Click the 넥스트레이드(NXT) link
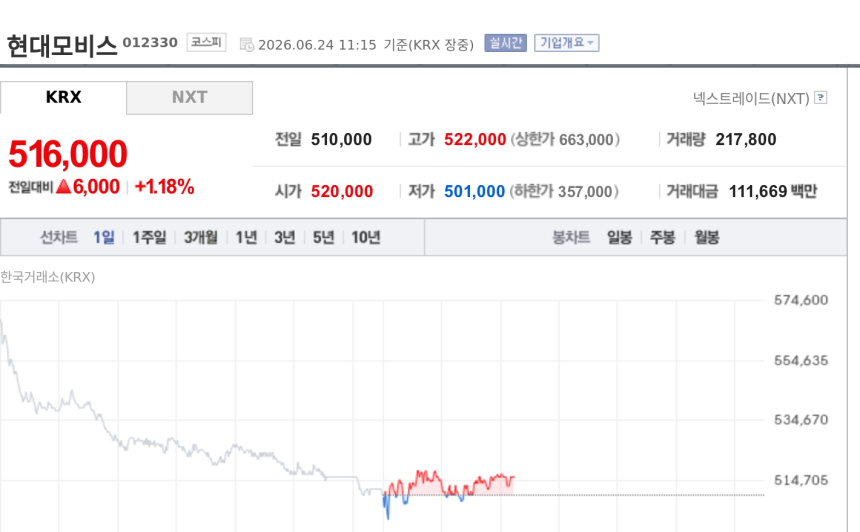The image size is (860, 532). pyautogui.click(x=751, y=98)
